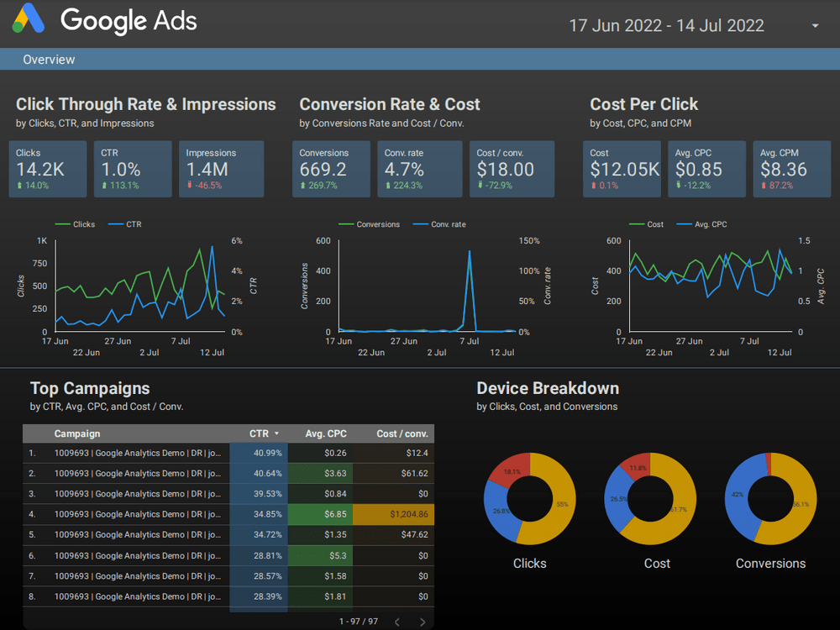This screenshot has height=630, width=840.
Task: Click the Impressions 1.4M scorecard
Action: (221, 169)
